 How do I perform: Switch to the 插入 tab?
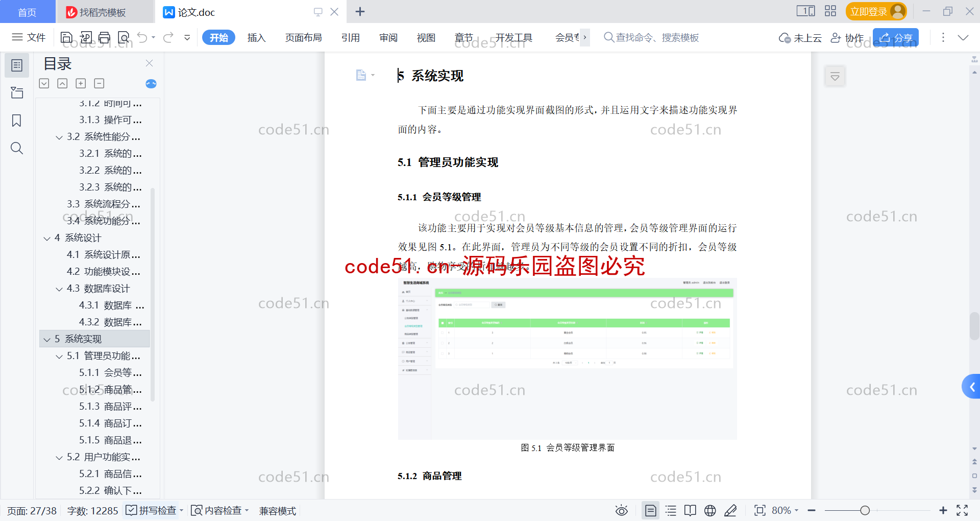(x=256, y=37)
